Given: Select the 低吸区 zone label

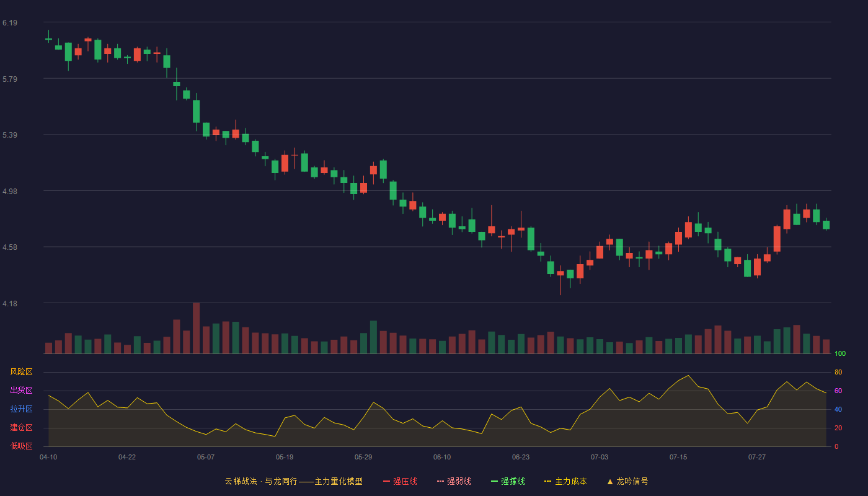Looking at the screenshot, I should coord(21,446).
